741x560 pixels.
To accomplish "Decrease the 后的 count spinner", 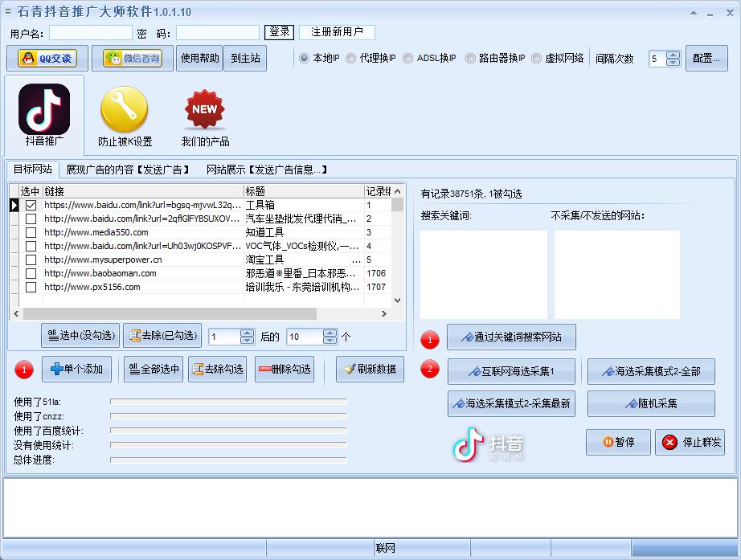I will [330, 340].
